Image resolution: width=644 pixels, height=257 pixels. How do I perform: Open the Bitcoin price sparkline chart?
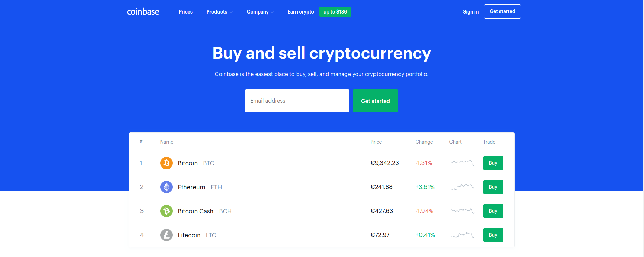[x=463, y=163]
